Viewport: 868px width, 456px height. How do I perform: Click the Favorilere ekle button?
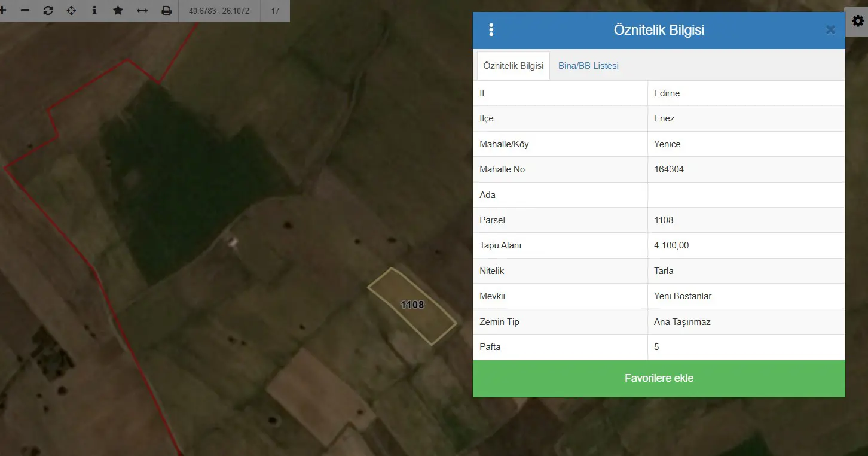(x=659, y=378)
